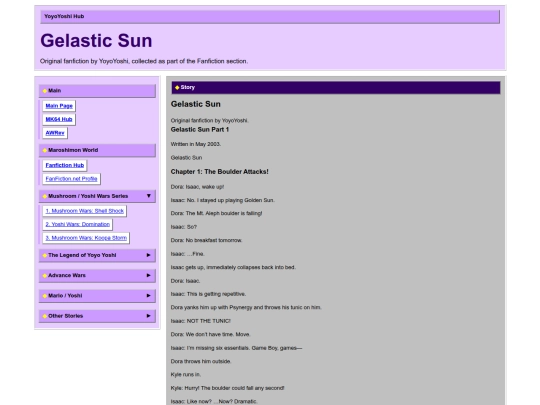
Task: Click the page subtitle about Fanfiction section
Action: click(x=144, y=61)
